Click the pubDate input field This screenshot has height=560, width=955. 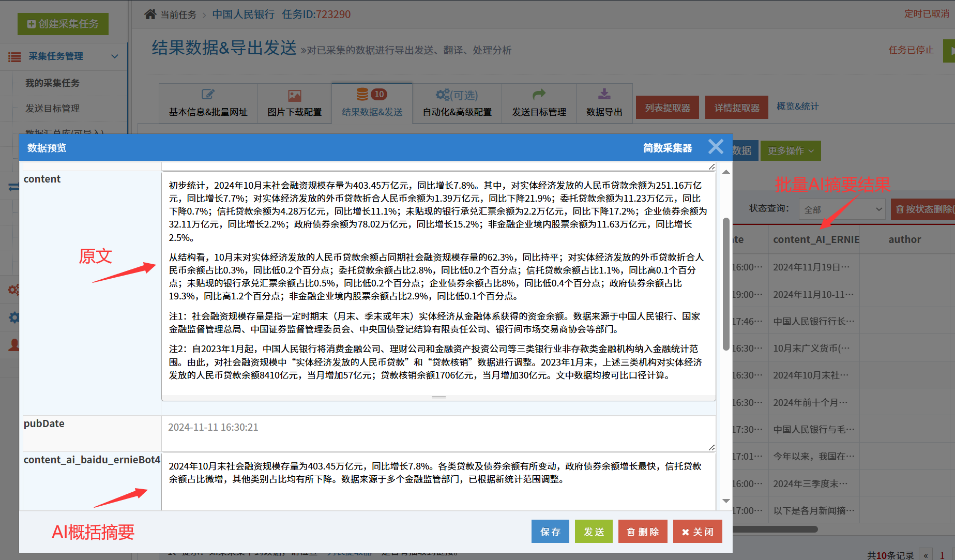(x=438, y=433)
